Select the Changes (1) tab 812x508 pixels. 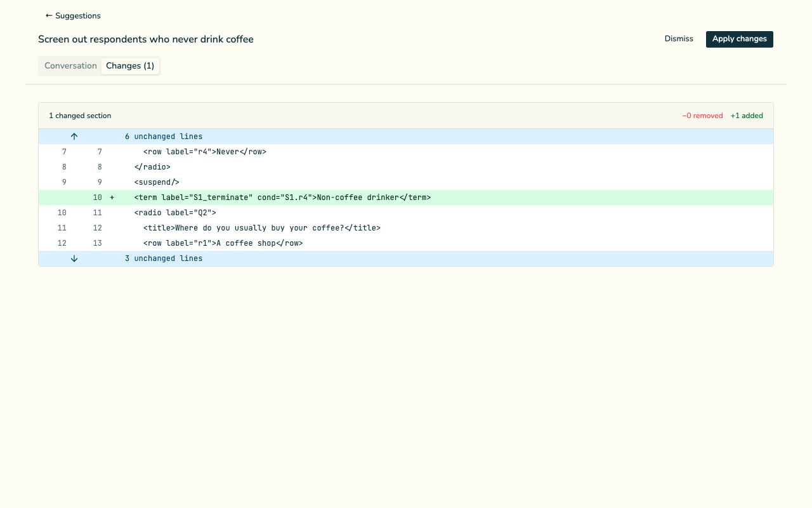130,66
